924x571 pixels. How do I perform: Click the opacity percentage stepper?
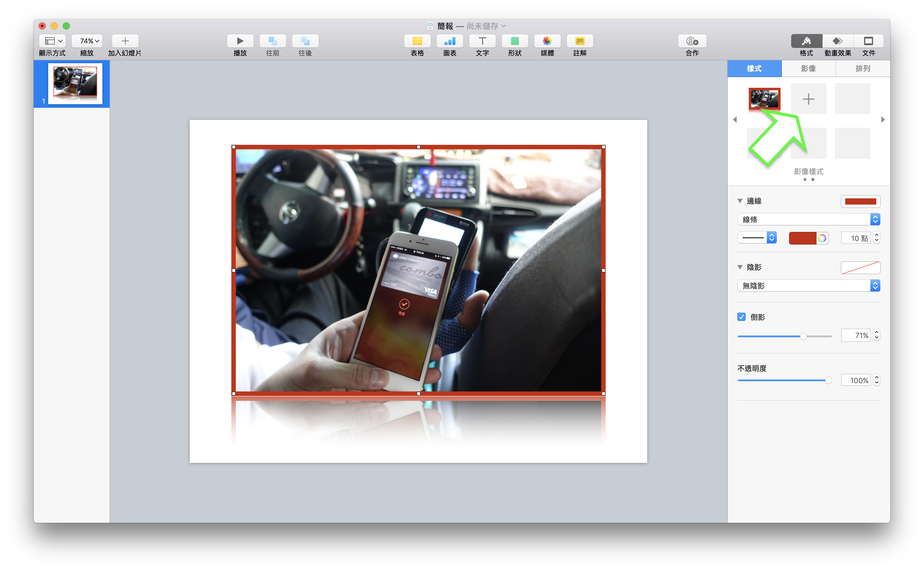[877, 380]
